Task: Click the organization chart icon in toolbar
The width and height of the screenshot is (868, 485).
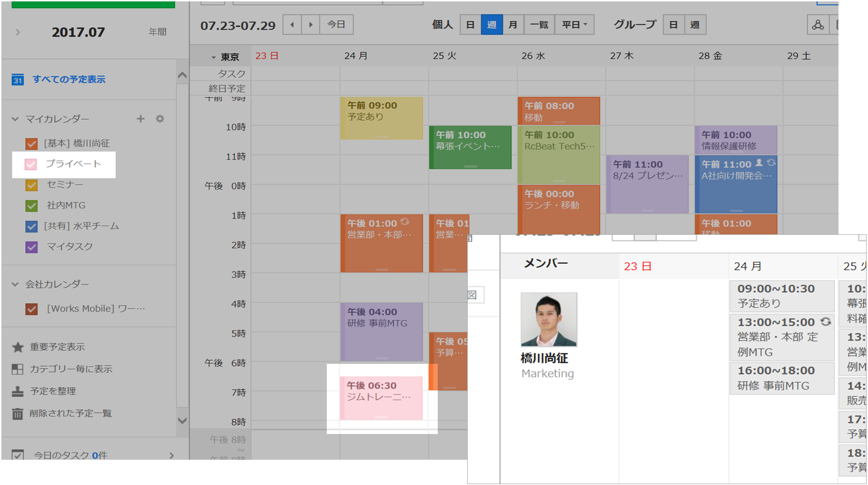Action: (817, 25)
